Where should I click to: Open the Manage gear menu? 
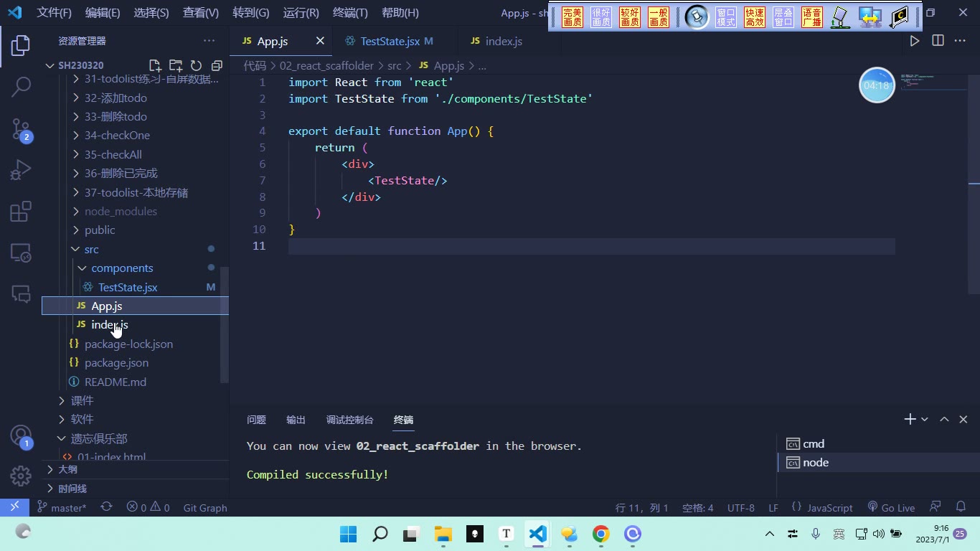(x=21, y=476)
